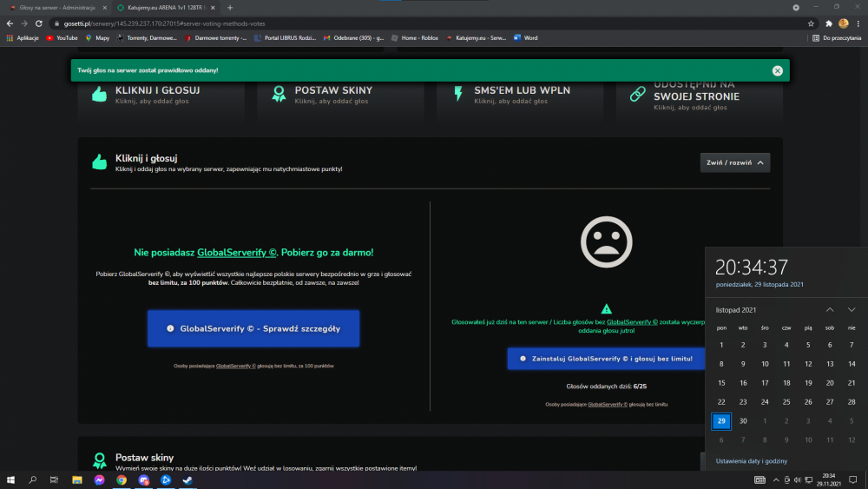Viewport: 868px width, 489px height.
Task: Open the Chrome three-dot menu
Action: (x=858, y=23)
